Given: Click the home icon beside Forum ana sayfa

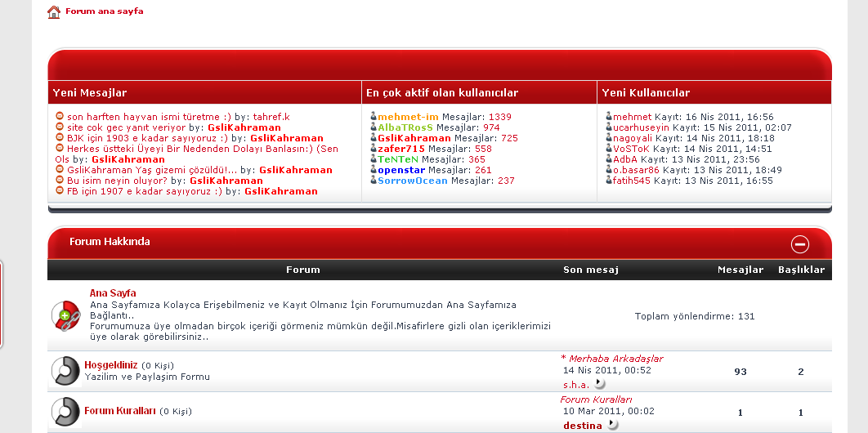Looking at the screenshot, I should 54,12.
